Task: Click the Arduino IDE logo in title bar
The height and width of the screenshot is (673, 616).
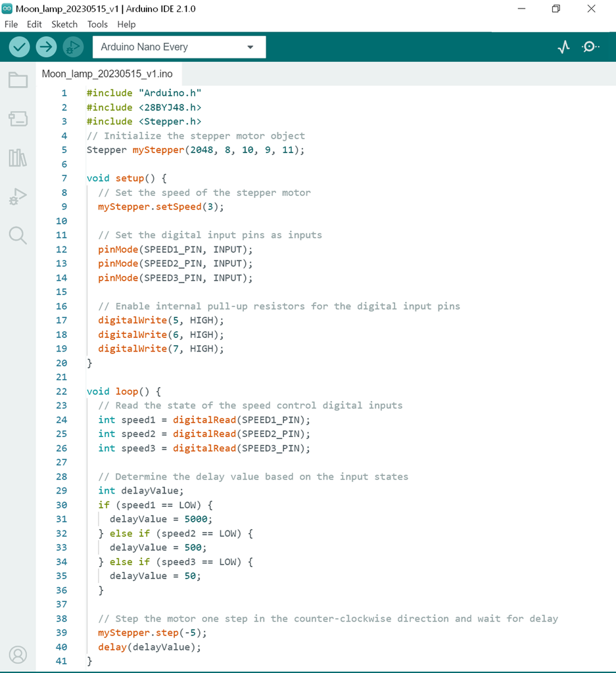Action: click(7, 9)
